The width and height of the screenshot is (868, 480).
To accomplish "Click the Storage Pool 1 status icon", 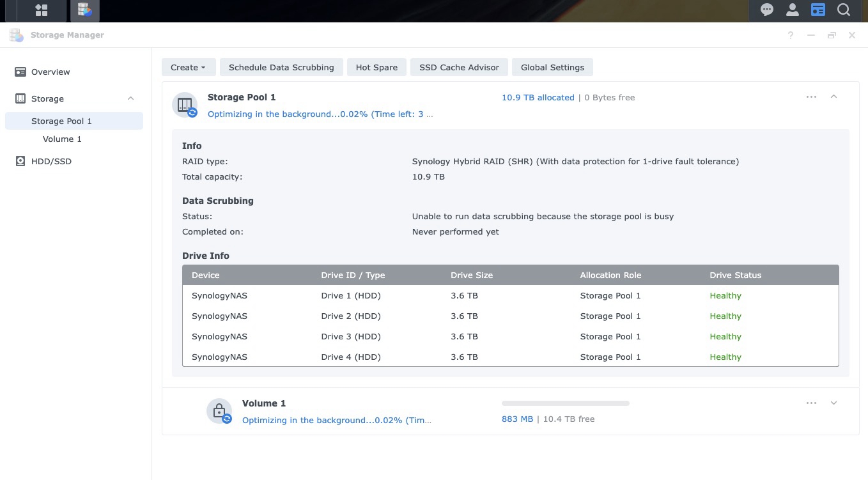I will click(x=185, y=105).
